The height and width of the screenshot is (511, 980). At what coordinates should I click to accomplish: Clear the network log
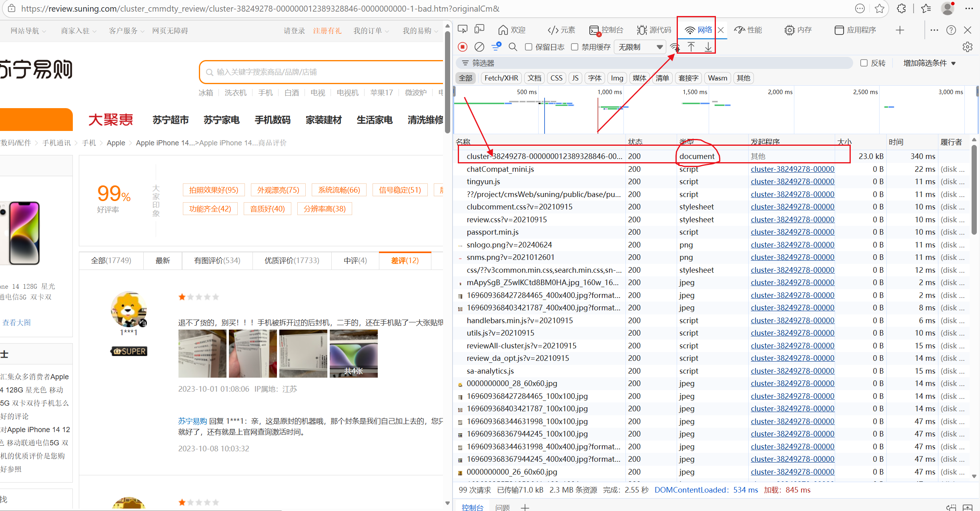coord(479,47)
